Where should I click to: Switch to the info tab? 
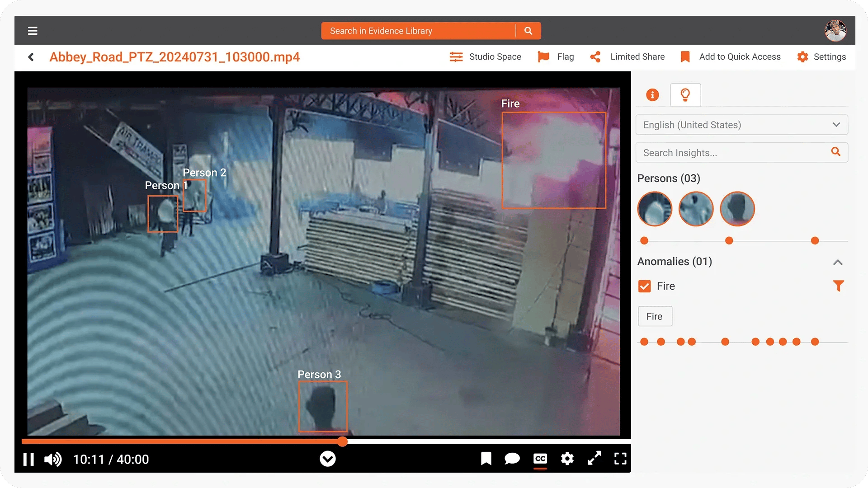652,95
